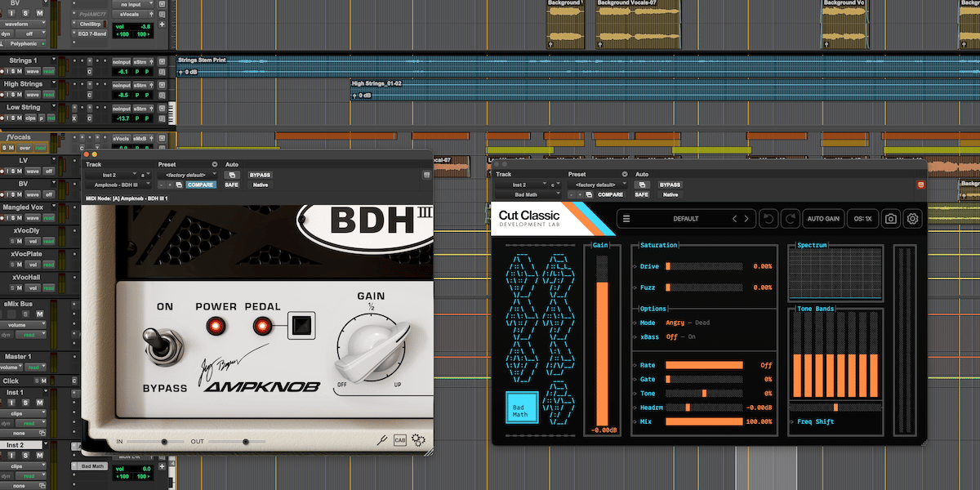Click AUTO GAIN in Bad Math
Viewport: 980px width, 490px height.
[823, 219]
